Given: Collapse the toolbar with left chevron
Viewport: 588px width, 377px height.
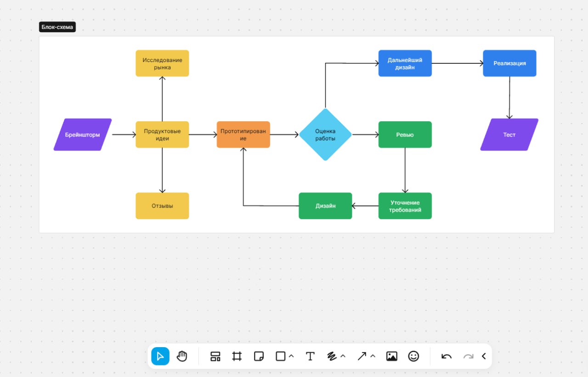Looking at the screenshot, I should (x=484, y=356).
